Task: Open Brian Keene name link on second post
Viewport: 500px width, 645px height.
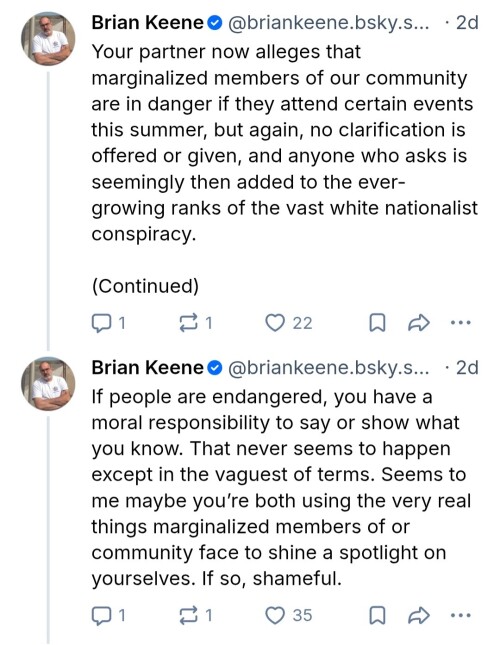Action: (x=147, y=368)
